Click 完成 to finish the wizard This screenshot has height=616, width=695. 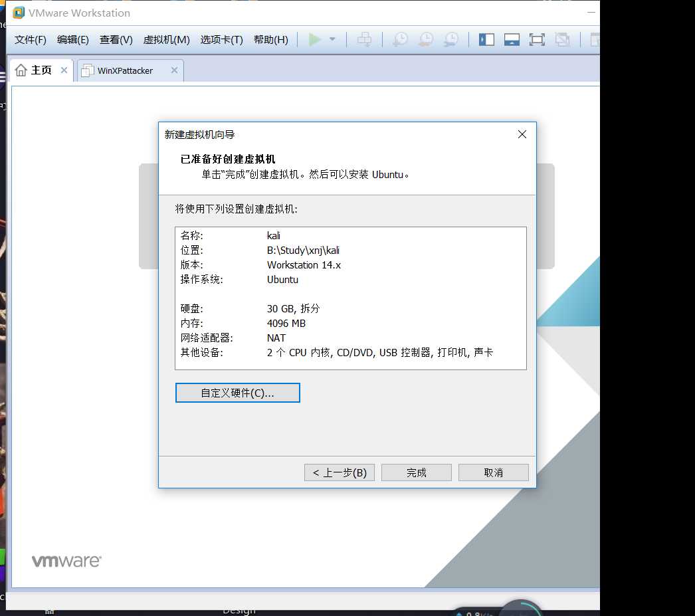point(417,472)
